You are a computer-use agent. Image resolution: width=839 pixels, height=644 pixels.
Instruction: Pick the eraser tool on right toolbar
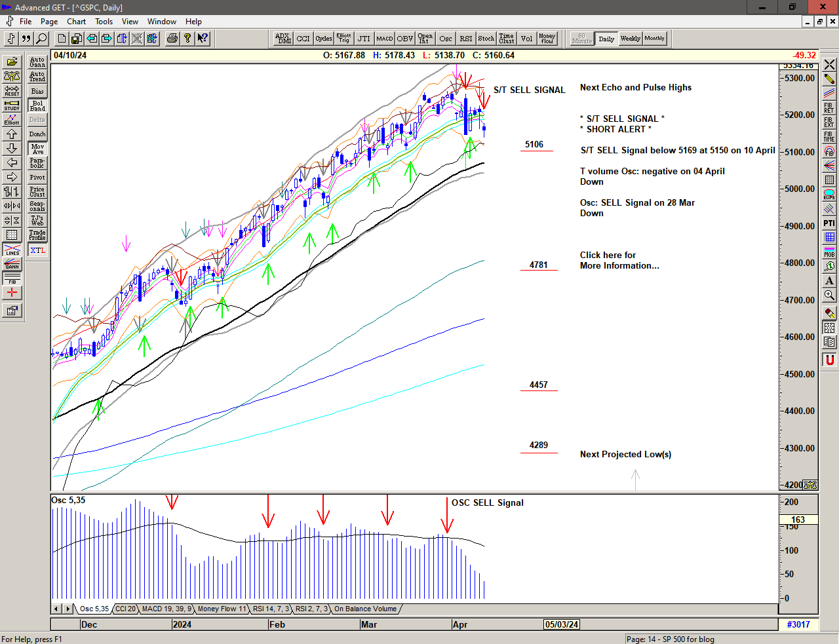[829, 313]
